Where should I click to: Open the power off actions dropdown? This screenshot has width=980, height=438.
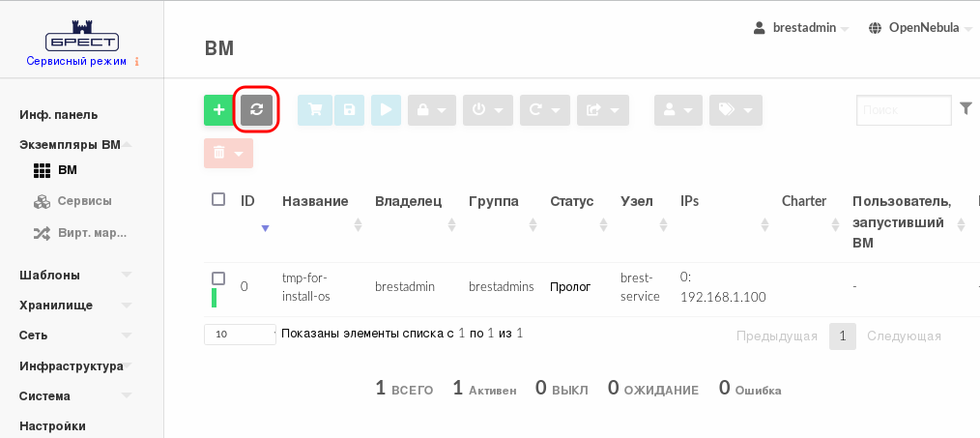click(487, 110)
